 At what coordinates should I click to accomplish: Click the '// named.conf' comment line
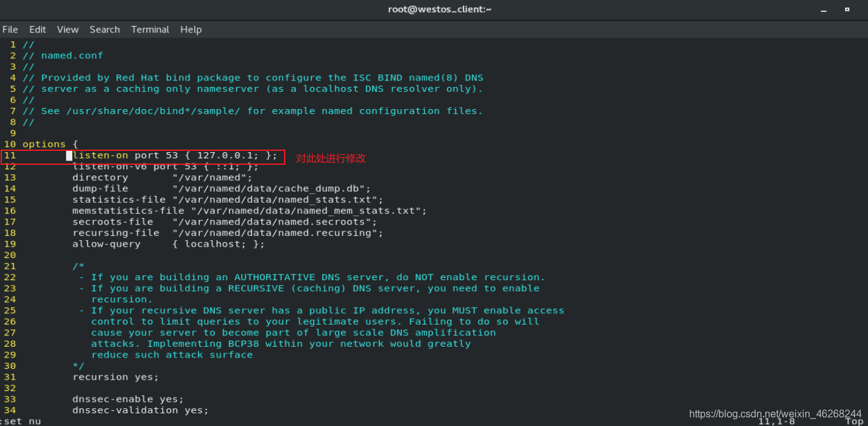pos(63,55)
